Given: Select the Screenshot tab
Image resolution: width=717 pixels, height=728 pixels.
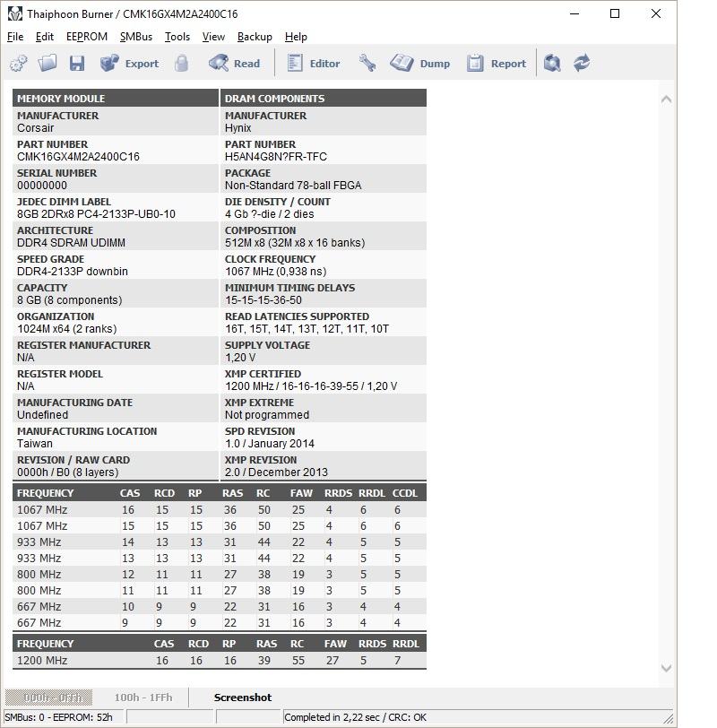Looking at the screenshot, I should [243, 698].
